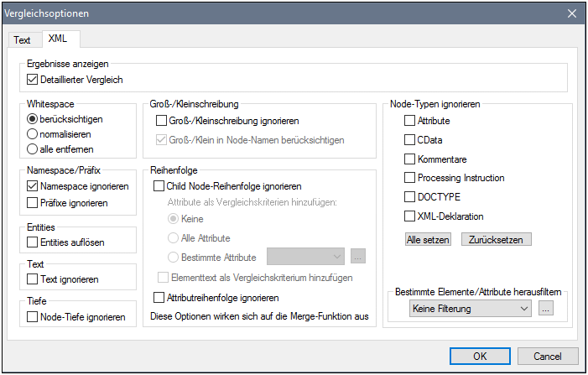Uncheck Detaillierter Vergleich checkbox

pyautogui.click(x=34, y=80)
